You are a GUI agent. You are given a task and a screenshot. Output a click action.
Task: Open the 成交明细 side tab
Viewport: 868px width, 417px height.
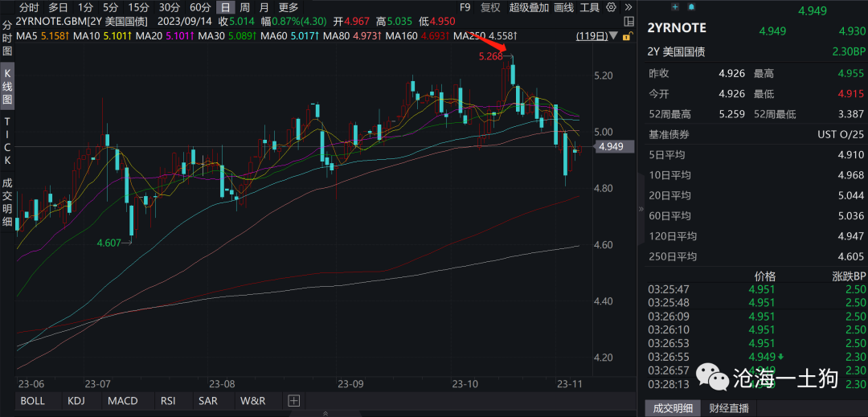click(x=7, y=202)
